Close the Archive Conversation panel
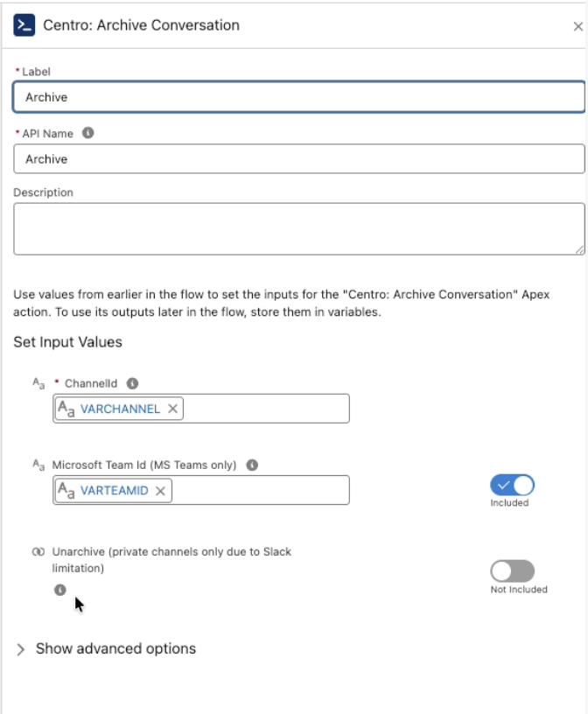The width and height of the screenshot is (588, 714). 578,27
